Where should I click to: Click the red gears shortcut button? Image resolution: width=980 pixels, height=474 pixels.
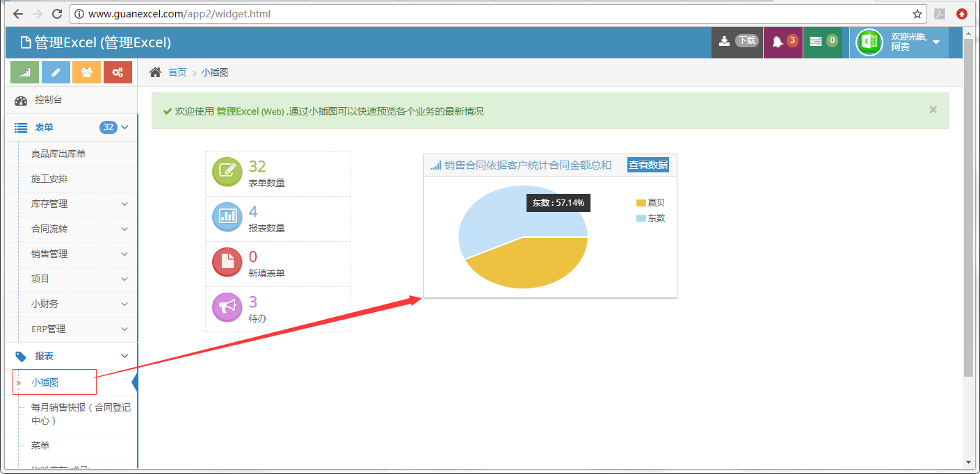(x=118, y=72)
